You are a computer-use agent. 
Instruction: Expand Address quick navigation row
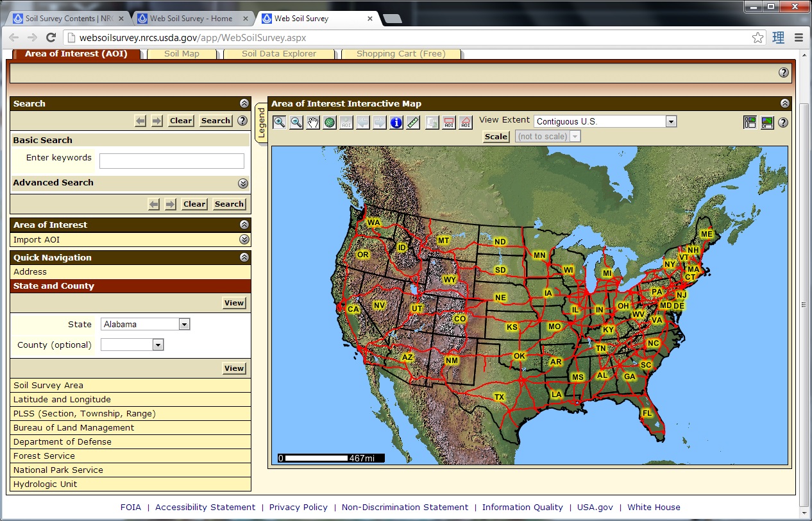(130, 272)
